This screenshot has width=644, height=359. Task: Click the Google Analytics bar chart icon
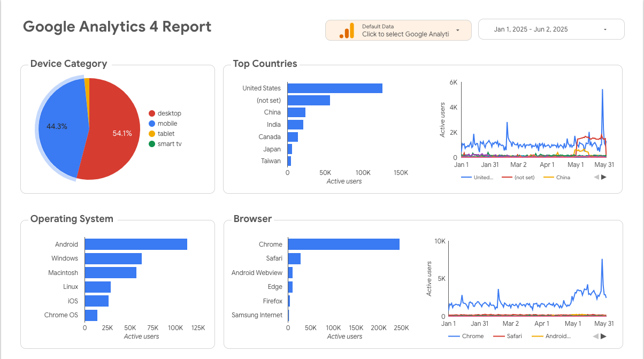[347, 30]
